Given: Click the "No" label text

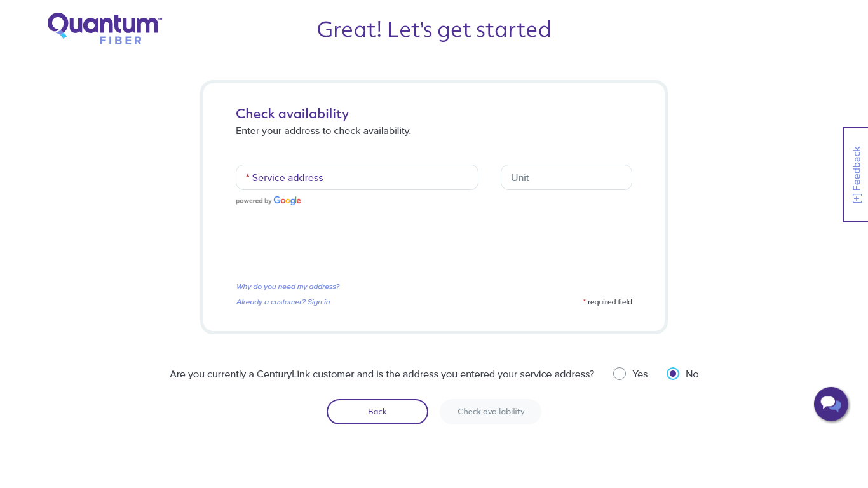Looking at the screenshot, I should pos(692,374).
